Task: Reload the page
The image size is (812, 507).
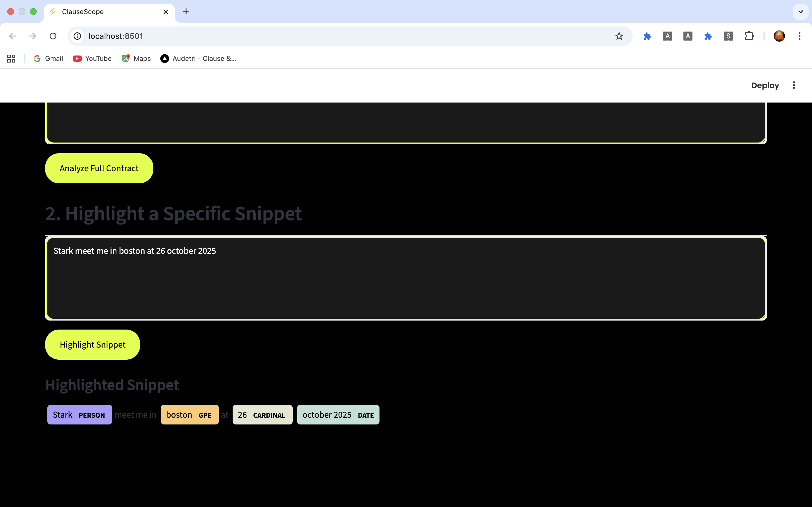Action: (53, 36)
